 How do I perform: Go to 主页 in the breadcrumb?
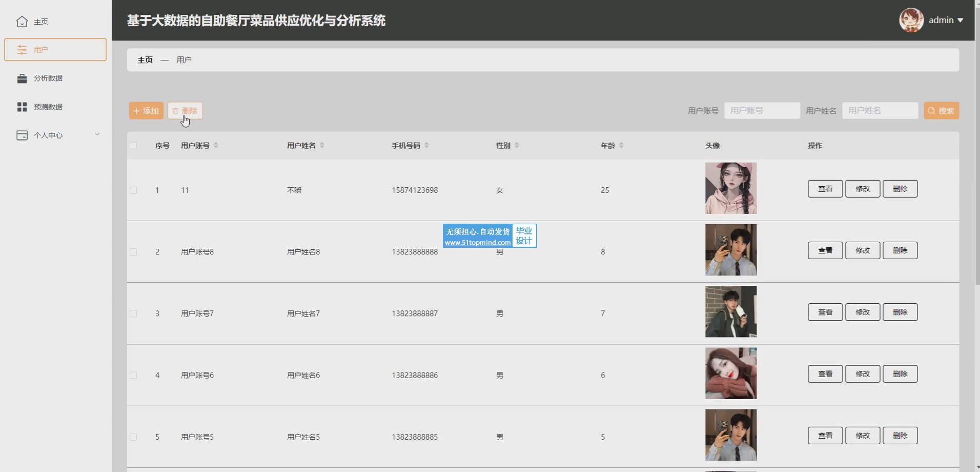pyautogui.click(x=145, y=60)
